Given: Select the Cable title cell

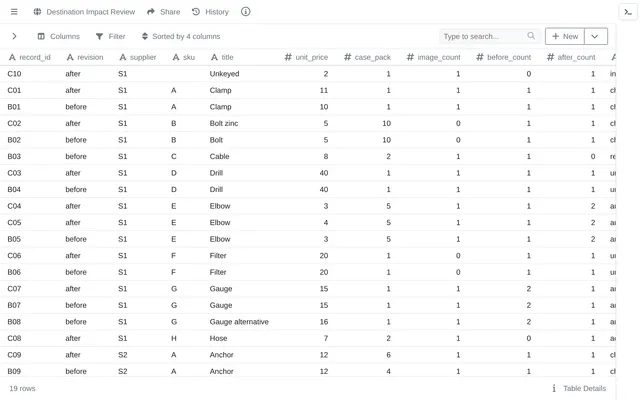Looking at the screenshot, I should [239, 156].
